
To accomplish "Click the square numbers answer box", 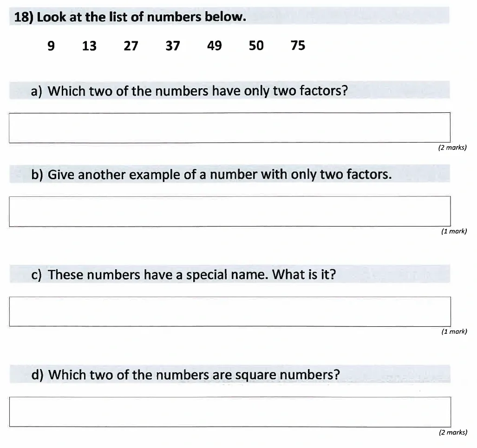I will pyautogui.click(x=229, y=411).
